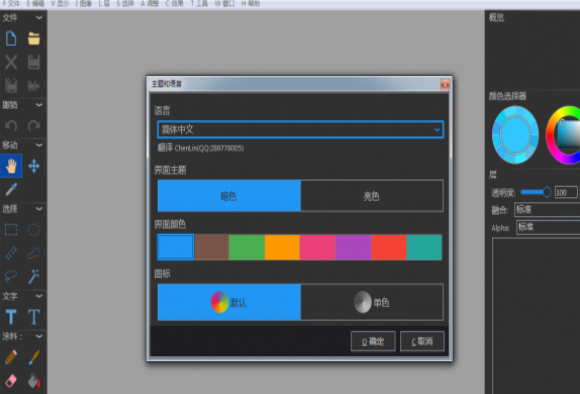Screen dimensions: 580x394
Task: Click the grayed Close X icon
Action: click(11, 62)
